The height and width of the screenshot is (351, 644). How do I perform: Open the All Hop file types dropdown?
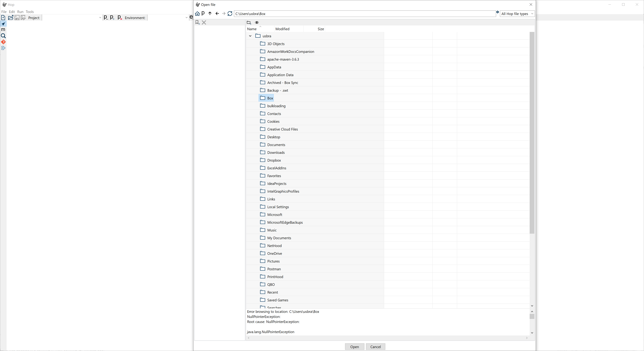517,14
